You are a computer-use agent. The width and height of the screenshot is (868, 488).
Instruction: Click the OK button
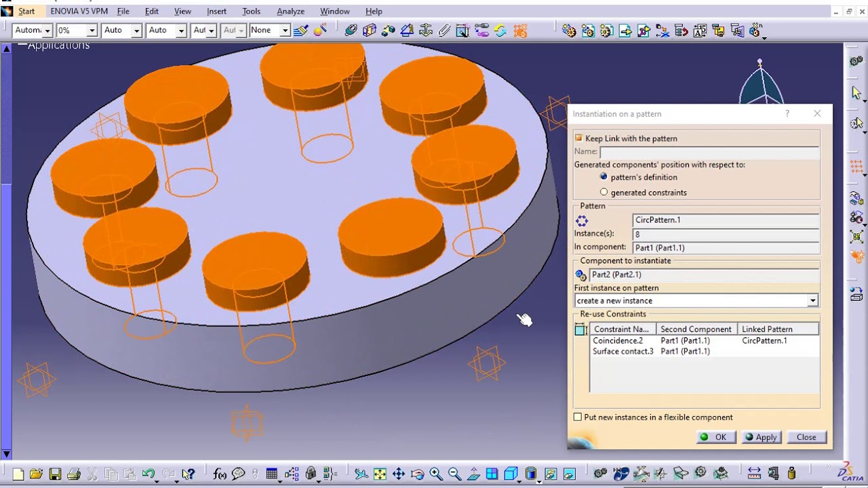716,437
